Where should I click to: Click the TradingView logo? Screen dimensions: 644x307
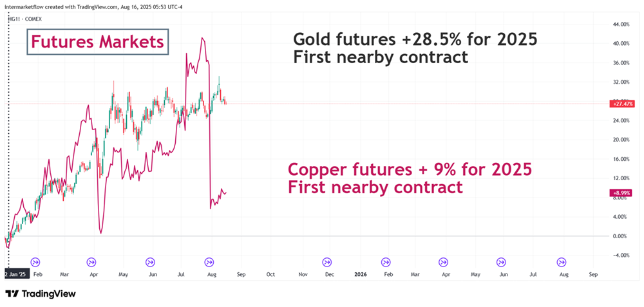(41, 293)
